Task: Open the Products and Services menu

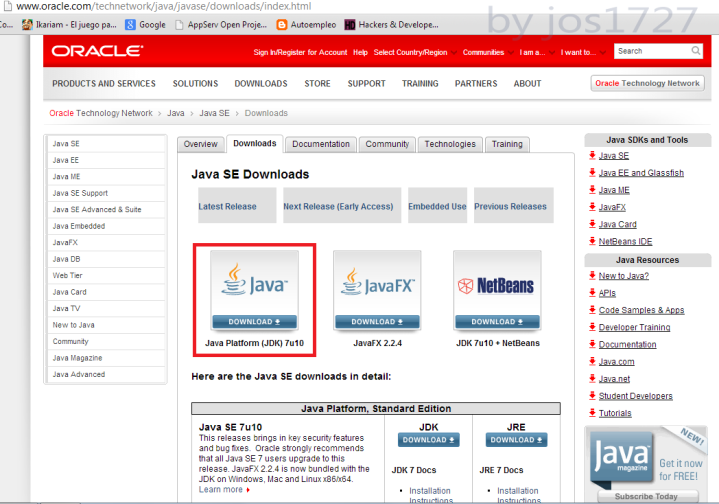Action: 104,83
